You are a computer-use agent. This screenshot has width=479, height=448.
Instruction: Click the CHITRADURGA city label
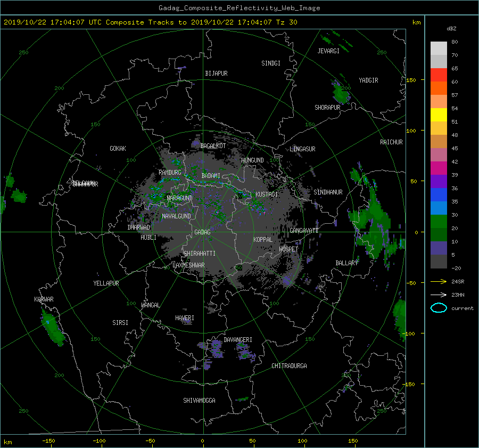tap(289, 366)
